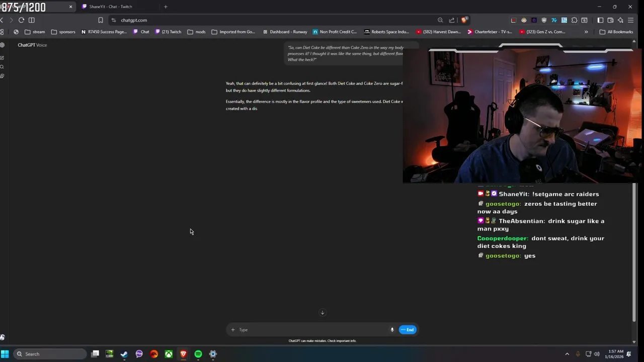Open R7450 Success Page bookmark
This screenshot has height=362, width=644.
coord(104,32)
